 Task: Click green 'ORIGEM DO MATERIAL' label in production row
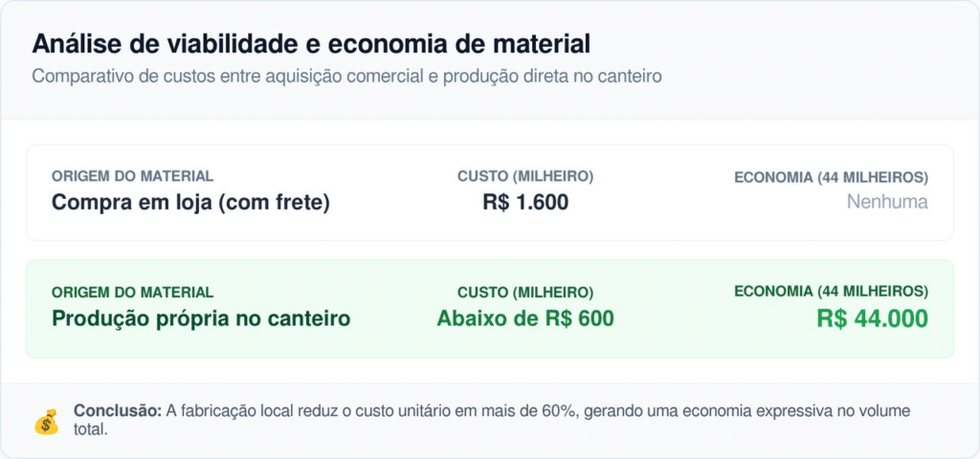click(132, 293)
